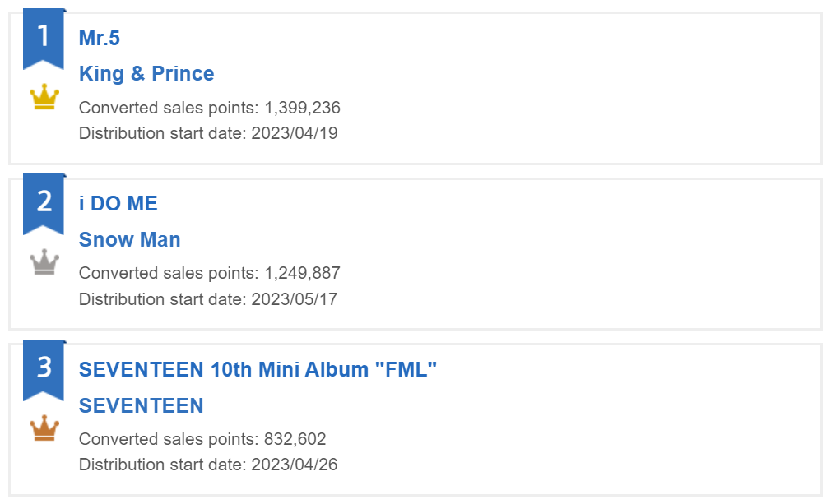Click converted sales points 1,399,236 text
The width and height of the screenshot is (831, 504).
(209, 108)
